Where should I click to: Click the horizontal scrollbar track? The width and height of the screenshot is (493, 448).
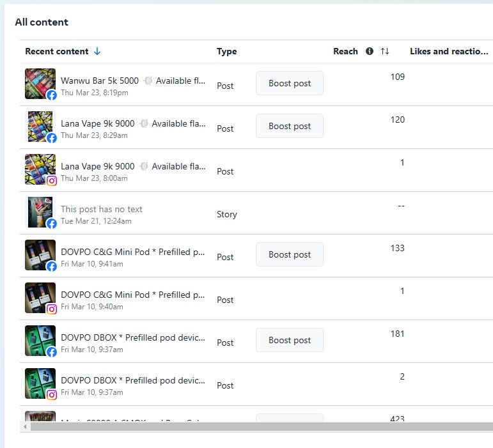pyautogui.click(x=262, y=427)
